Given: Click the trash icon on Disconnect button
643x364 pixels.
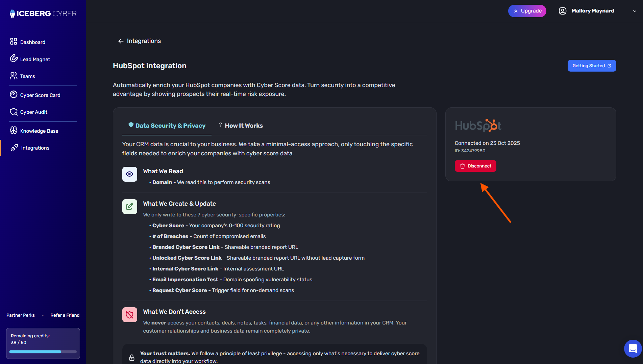Looking at the screenshot, I should pyautogui.click(x=463, y=166).
